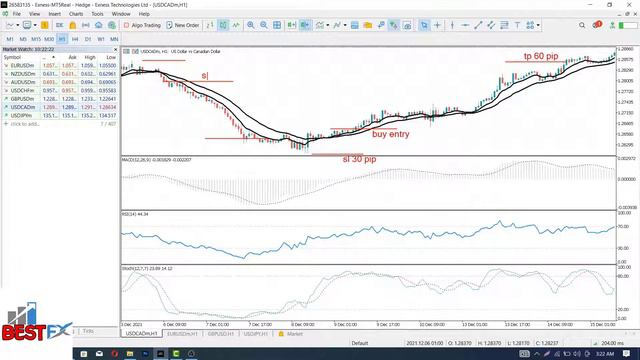Open the notifications icon with red badge

pos(597,25)
